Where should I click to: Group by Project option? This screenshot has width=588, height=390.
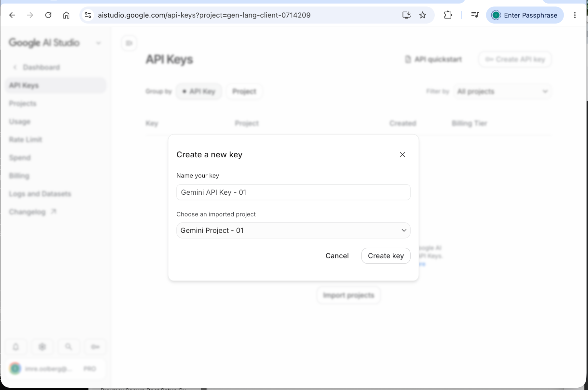[x=244, y=92]
